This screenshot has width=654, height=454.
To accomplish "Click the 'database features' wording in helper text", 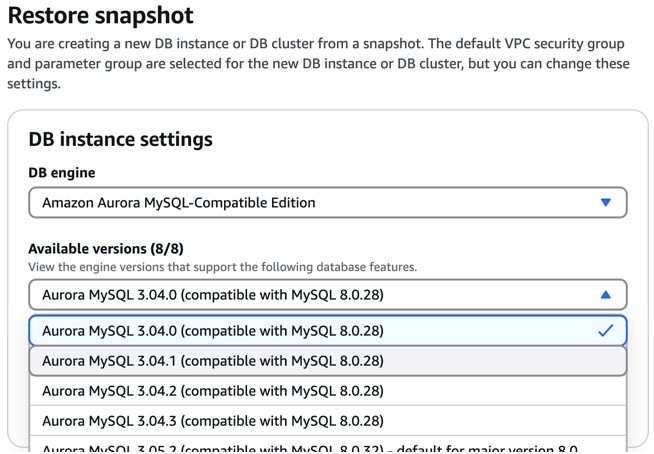I will click(x=375, y=267).
